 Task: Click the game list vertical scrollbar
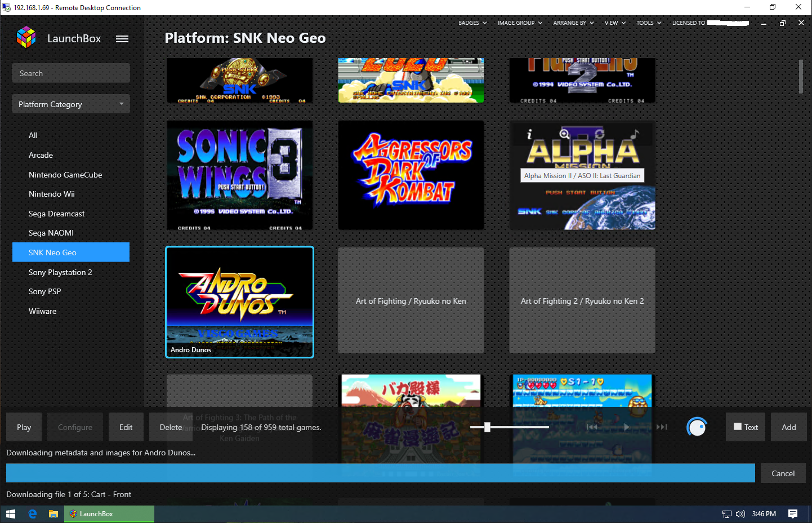click(801, 76)
